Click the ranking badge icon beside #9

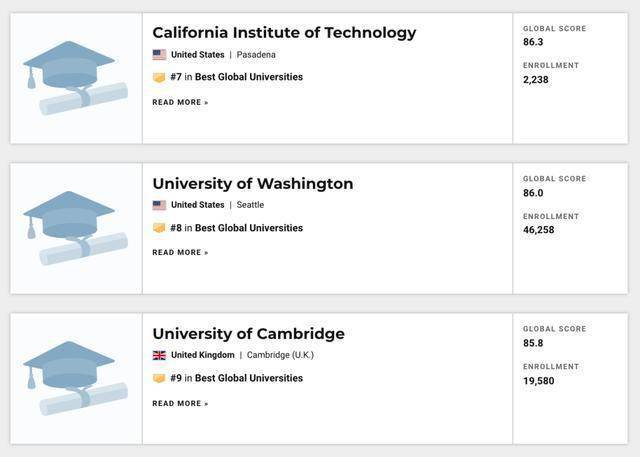coord(159,378)
